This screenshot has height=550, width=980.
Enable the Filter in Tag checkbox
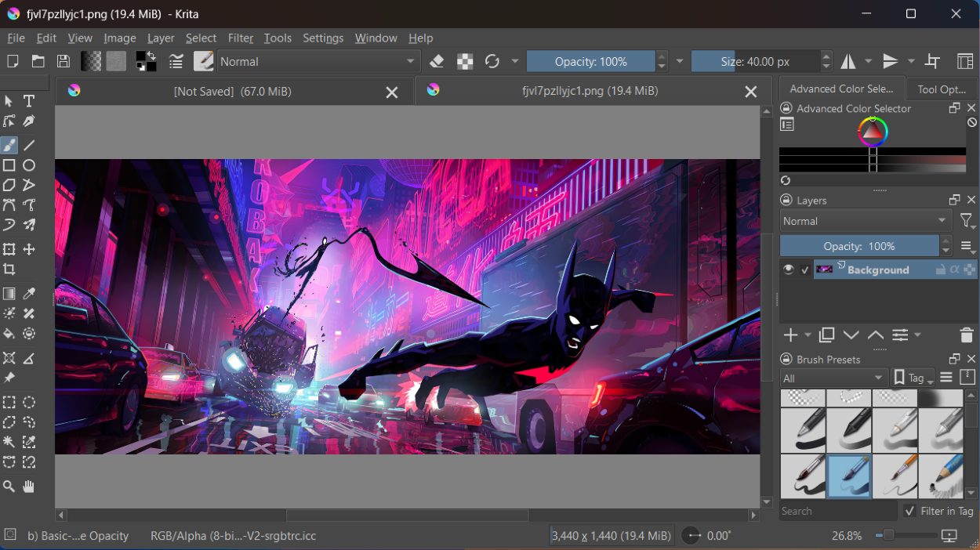(909, 511)
